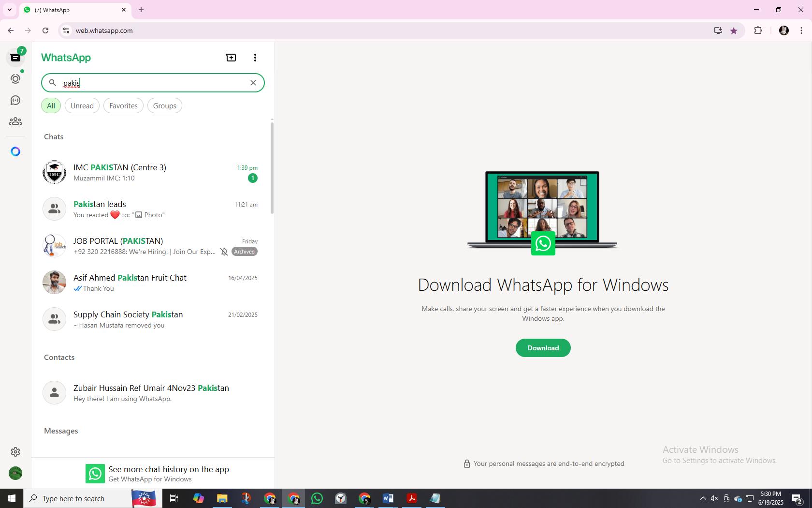Image resolution: width=812 pixels, height=508 pixels.
Task: Click muted bell icon on JOB PORTAL chat
Action: [224, 252]
